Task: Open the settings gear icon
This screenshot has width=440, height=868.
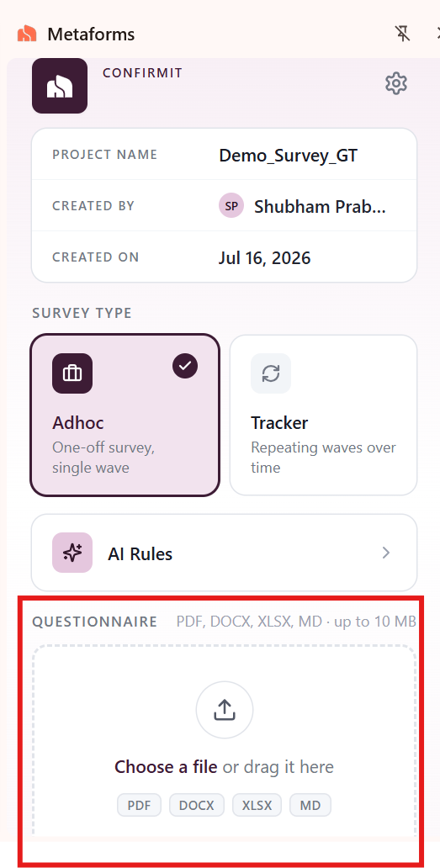Action: point(396,83)
